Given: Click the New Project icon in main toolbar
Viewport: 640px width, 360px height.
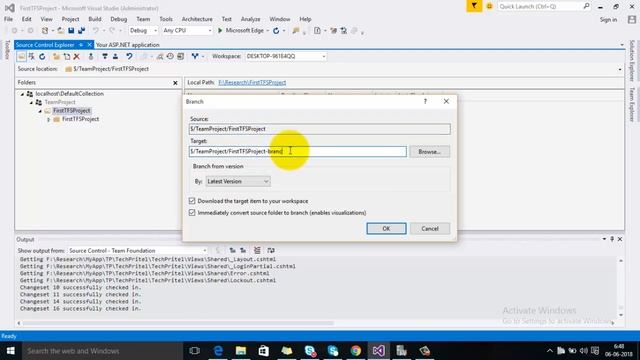Looking at the screenshot, I should pos(45,31).
